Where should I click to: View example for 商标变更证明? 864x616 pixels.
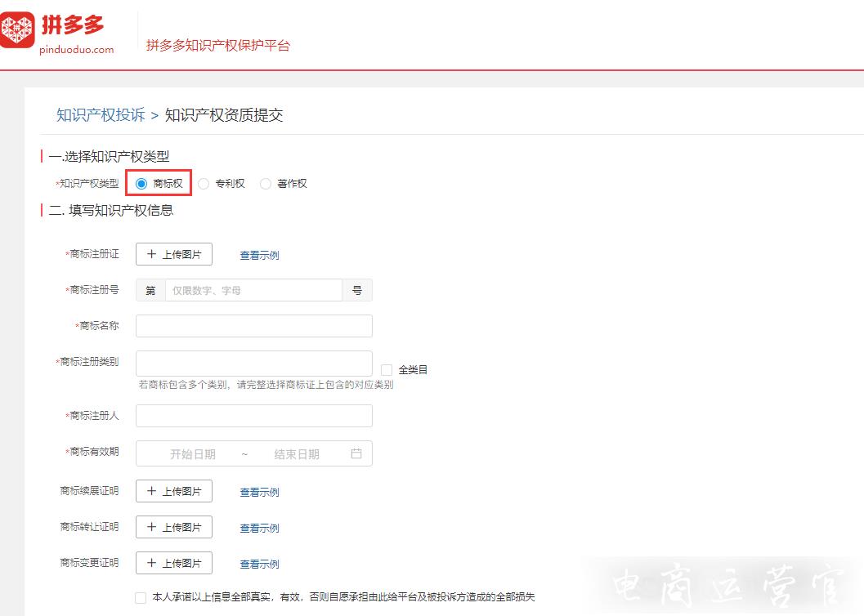[259, 565]
